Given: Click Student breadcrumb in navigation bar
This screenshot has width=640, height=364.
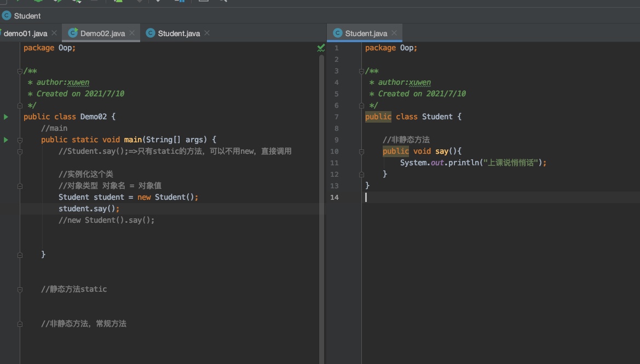Looking at the screenshot, I should click(27, 16).
